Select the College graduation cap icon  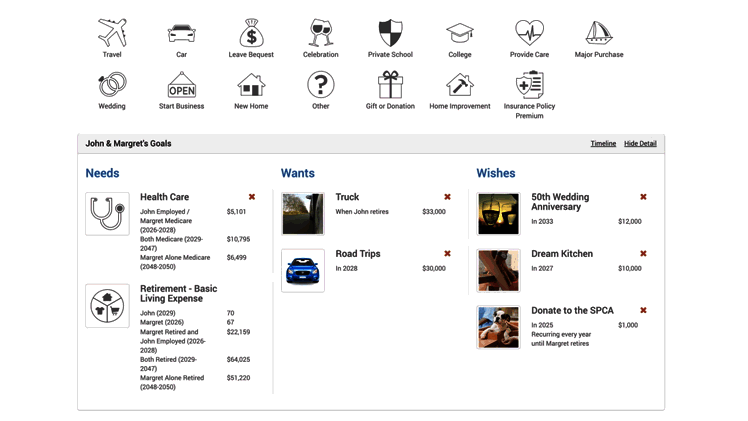460,33
